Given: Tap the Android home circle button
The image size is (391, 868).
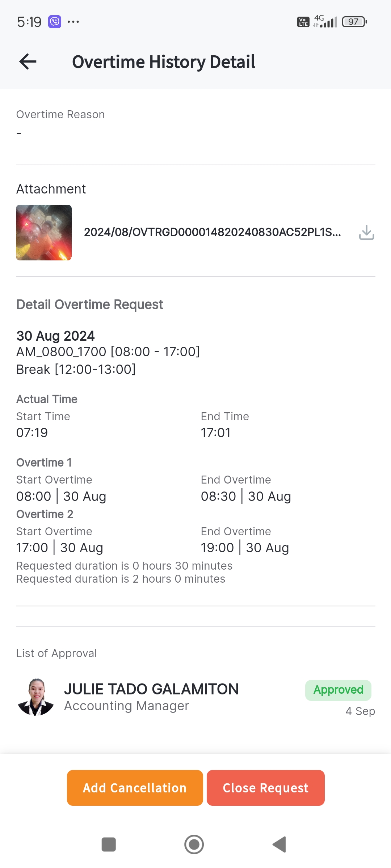Looking at the screenshot, I should [x=194, y=844].
